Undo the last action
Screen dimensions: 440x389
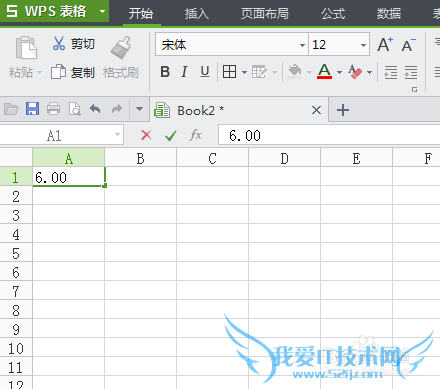click(x=95, y=109)
